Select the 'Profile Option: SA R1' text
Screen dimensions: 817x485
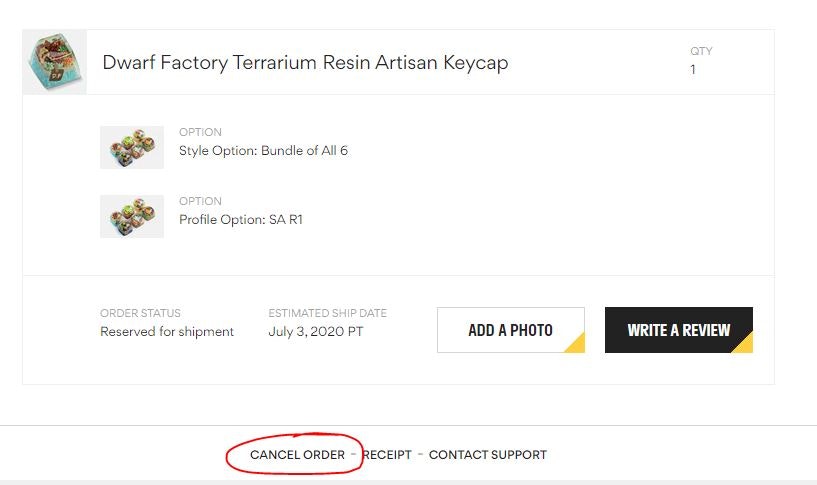pos(240,220)
